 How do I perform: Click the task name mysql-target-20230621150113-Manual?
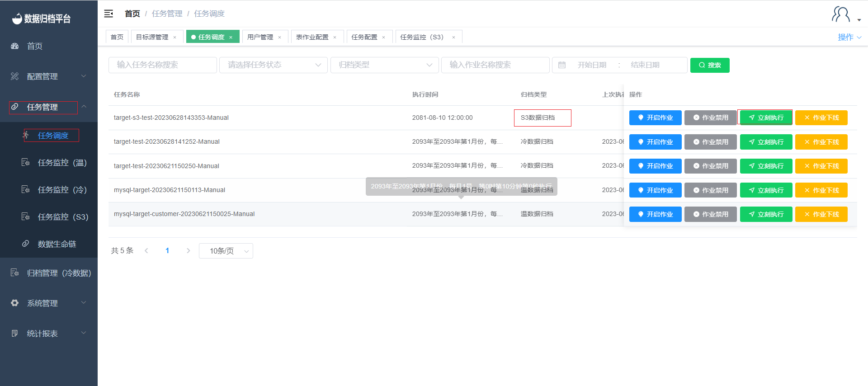point(170,190)
